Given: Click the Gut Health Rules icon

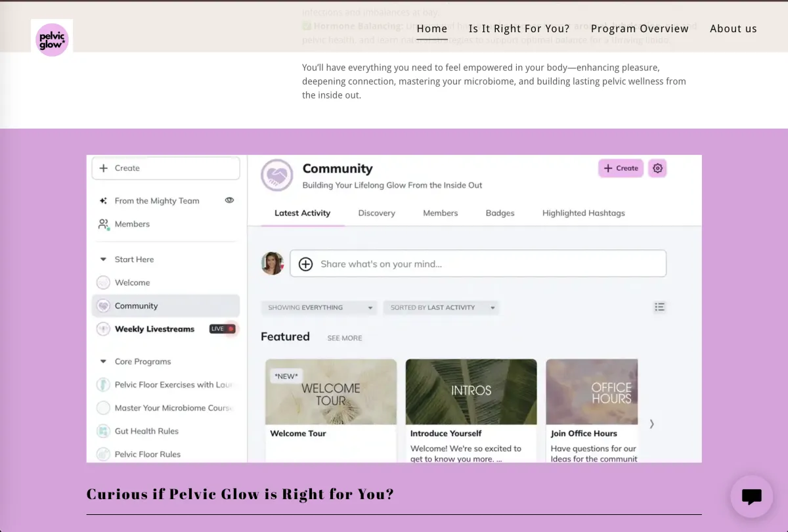Looking at the screenshot, I should pyautogui.click(x=103, y=431).
